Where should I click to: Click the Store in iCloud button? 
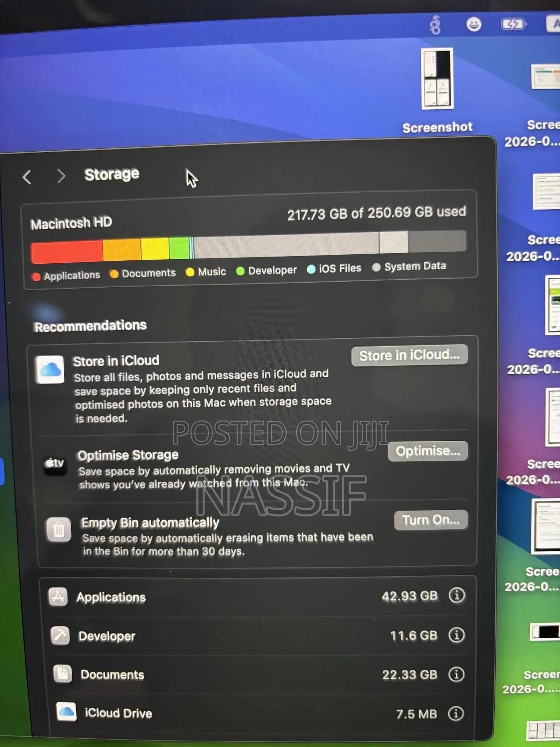point(409,355)
